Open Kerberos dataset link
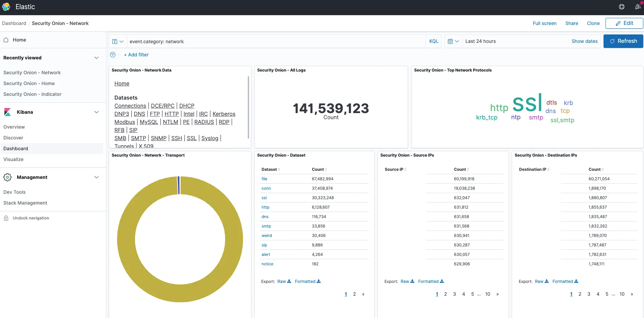The height and width of the screenshot is (318, 644). click(224, 114)
